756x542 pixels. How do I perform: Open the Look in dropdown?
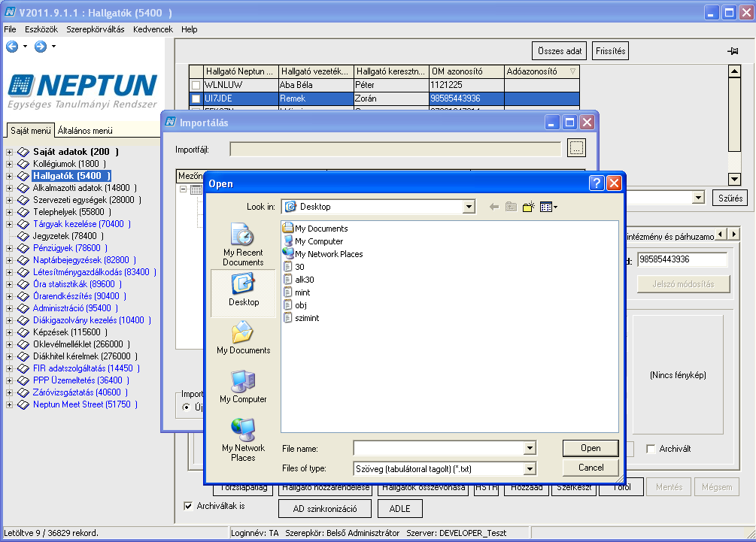[468, 207]
